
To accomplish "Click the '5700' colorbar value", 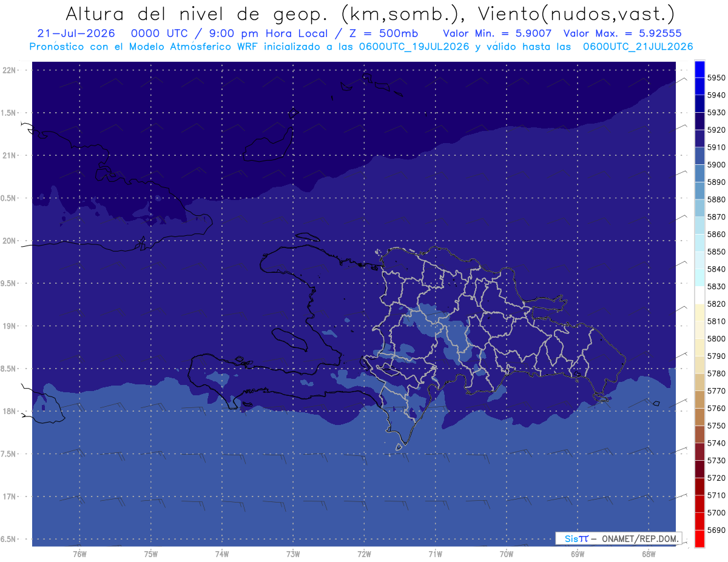I will click(x=716, y=513).
